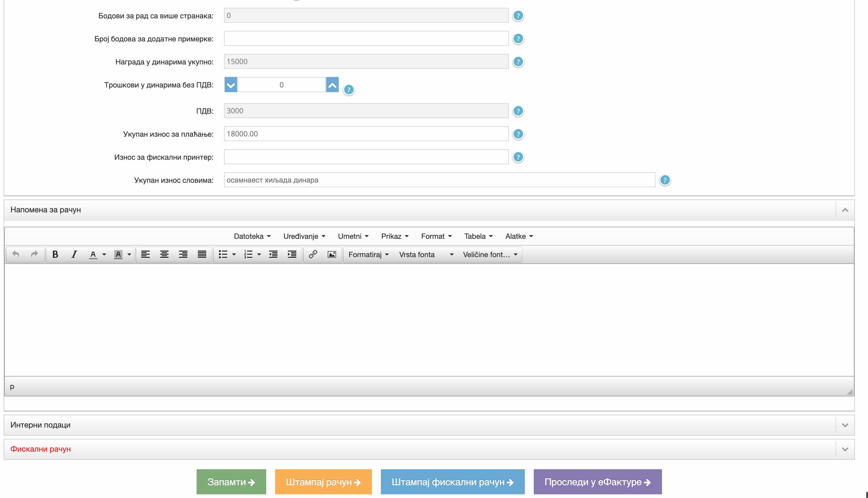Image resolution: width=868 pixels, height=498 pixels.
Task: Open help for Број бодова за додатне примерке
Action: click(x=518, y=39)
